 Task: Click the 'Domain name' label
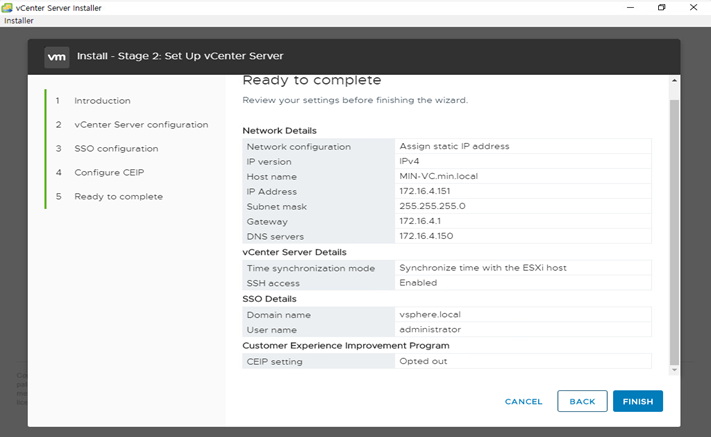click(278, 315)
